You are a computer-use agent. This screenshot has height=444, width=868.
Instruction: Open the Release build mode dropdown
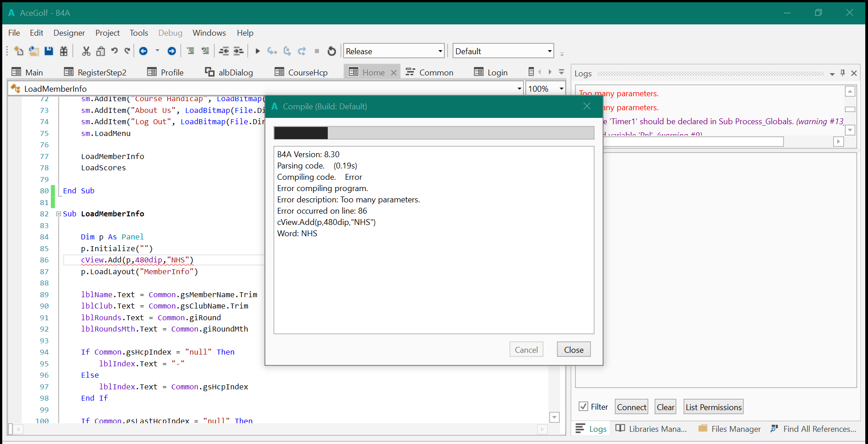pyautogui.click(x=394, y=51)
